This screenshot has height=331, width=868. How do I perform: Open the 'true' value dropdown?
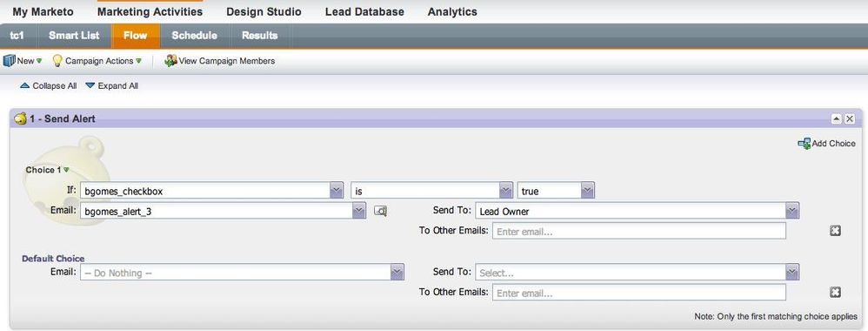pos(588,191)
